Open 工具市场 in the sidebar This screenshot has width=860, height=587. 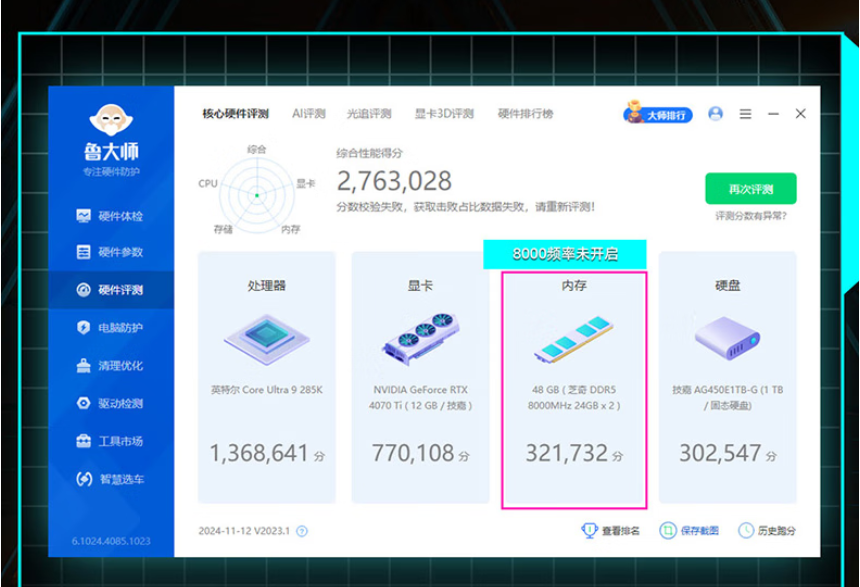click(x=110, y=441)
